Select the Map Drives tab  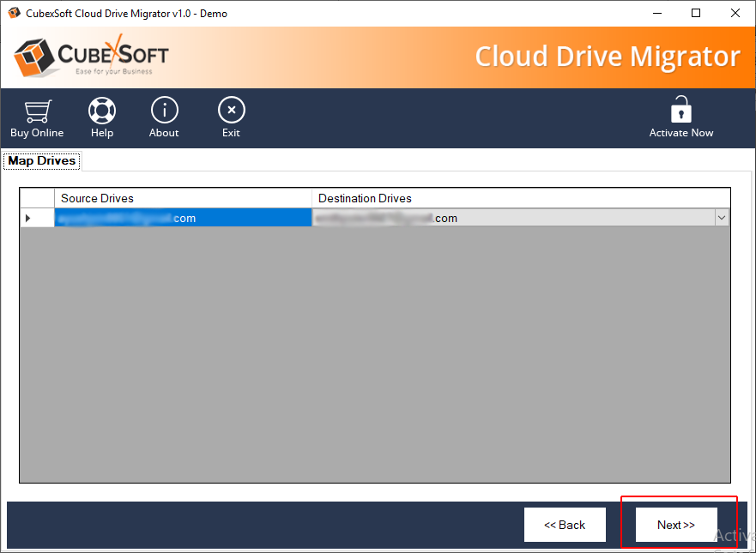[42, 161]
